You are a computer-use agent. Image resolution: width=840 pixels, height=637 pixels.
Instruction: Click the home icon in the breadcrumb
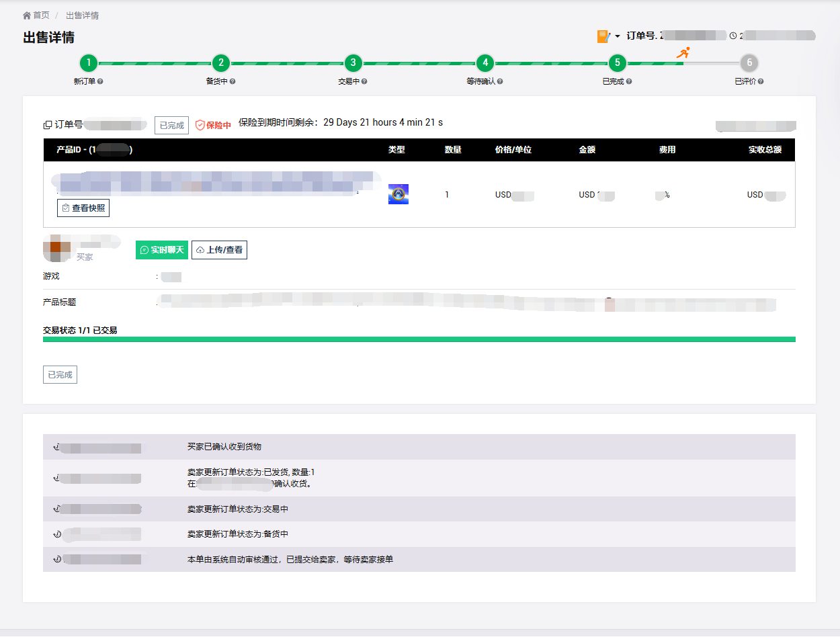[27, 15]
